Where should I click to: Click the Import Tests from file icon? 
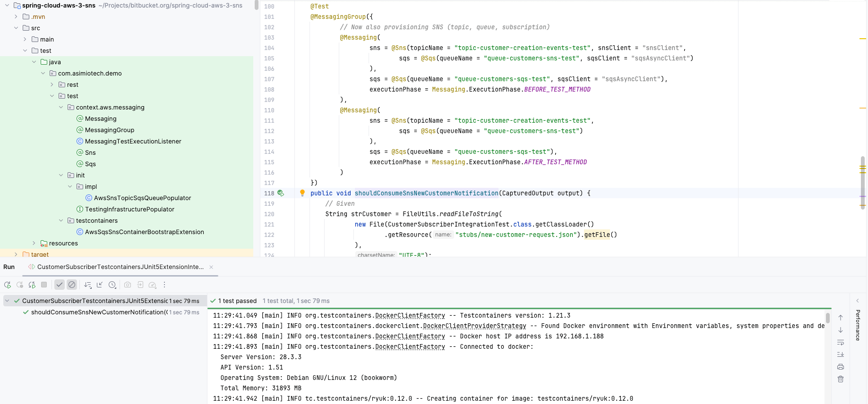(140, 285)
